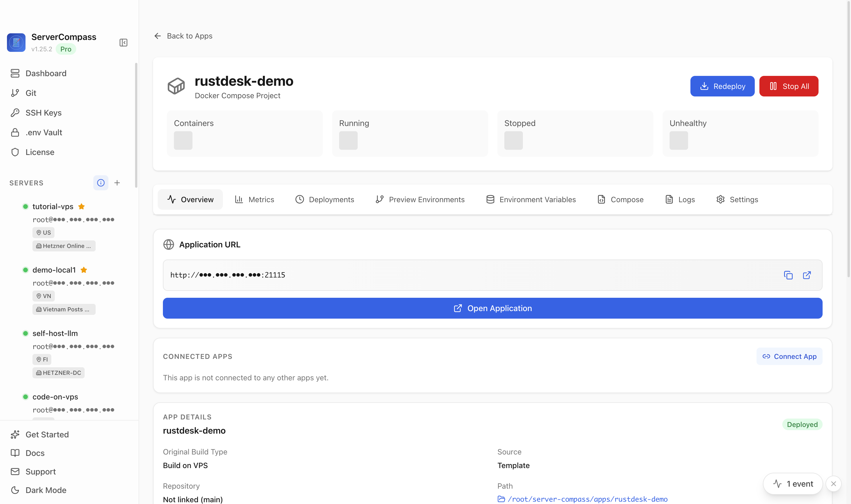851x504 pixels.
Task: Click the Stopped stat card
Action: (x=575, y=134)
